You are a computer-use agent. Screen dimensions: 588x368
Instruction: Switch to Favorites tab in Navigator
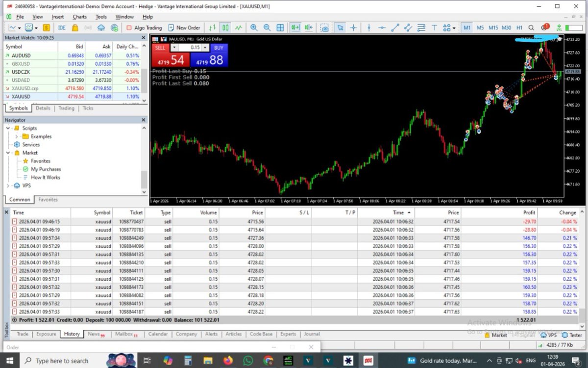[x=48, y=200]
